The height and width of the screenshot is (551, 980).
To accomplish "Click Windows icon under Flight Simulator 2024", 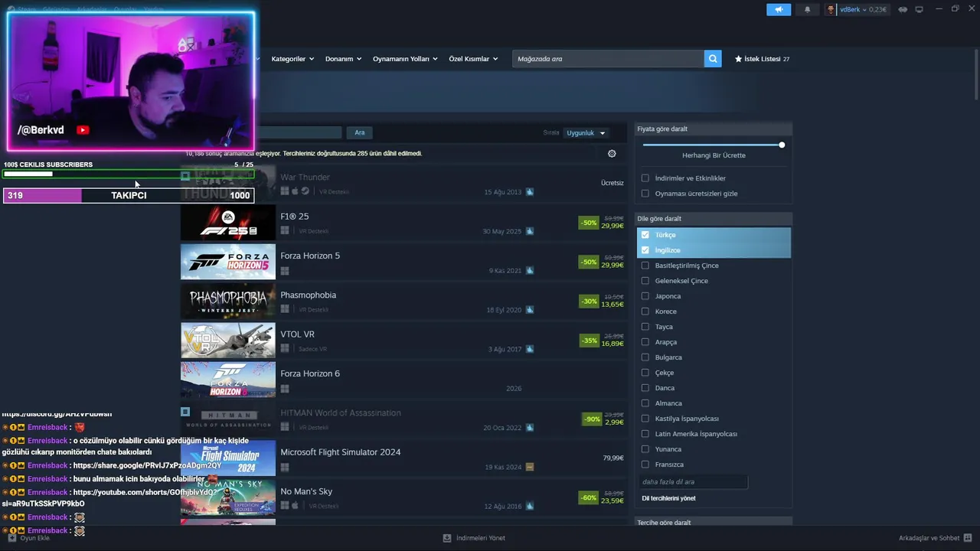I will tap(285, 467).
